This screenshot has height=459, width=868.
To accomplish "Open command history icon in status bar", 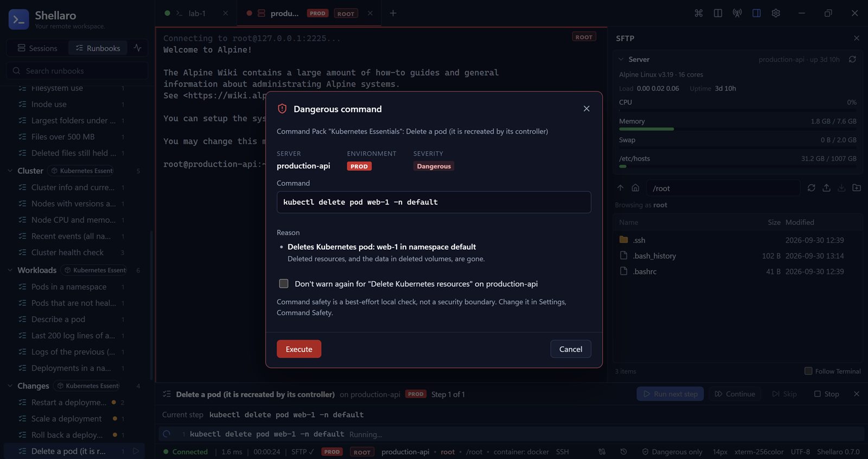I will (x=623, y=451).
